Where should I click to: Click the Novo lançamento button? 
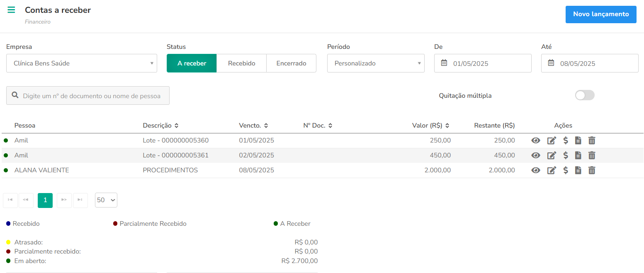601,14
